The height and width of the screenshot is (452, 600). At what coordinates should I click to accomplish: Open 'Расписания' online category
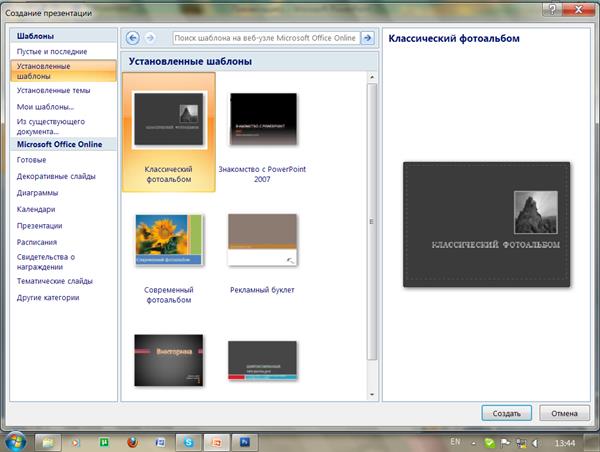tap(37, 242)
